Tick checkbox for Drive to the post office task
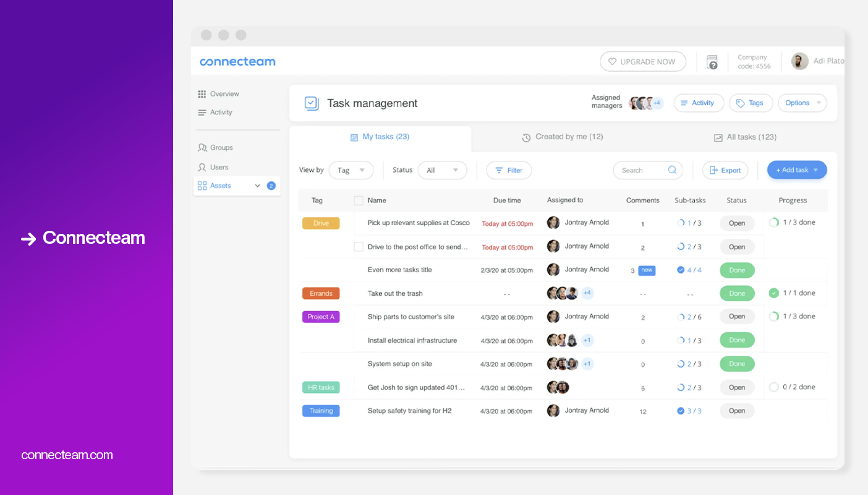Image resolution: width=868 pixels, height=495 pixels. click(x=359, y=247)
